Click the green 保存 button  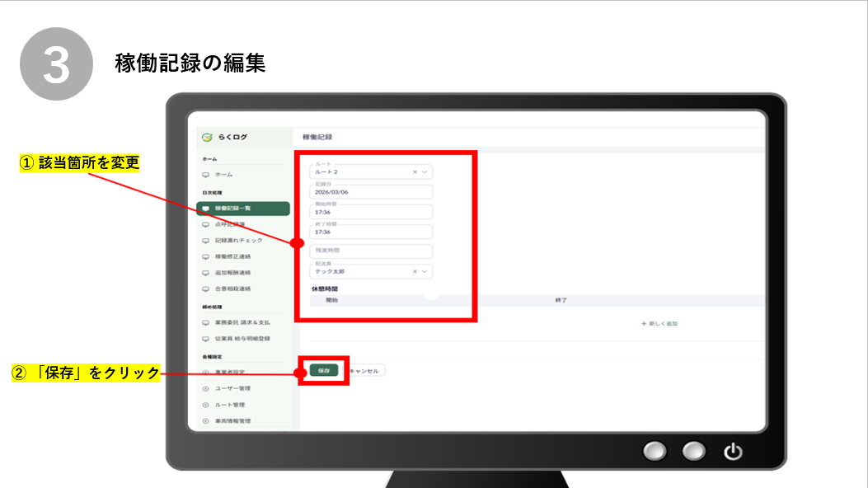pos(324,371)
